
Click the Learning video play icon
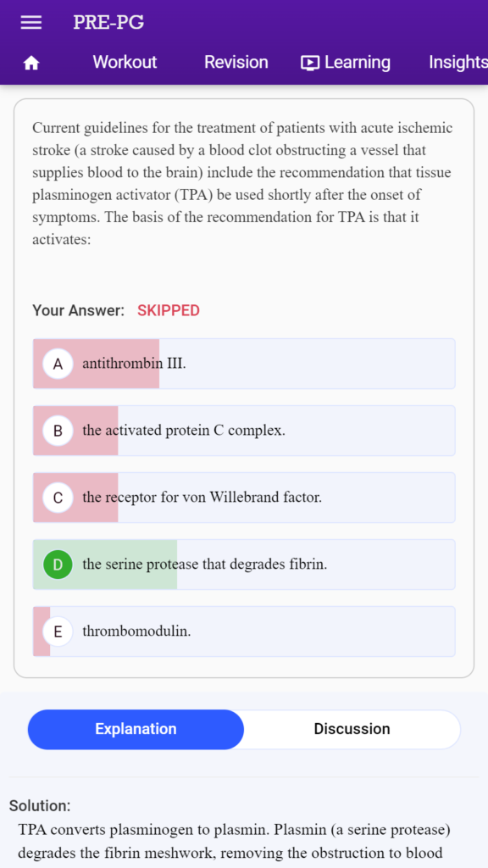point(310,63)
